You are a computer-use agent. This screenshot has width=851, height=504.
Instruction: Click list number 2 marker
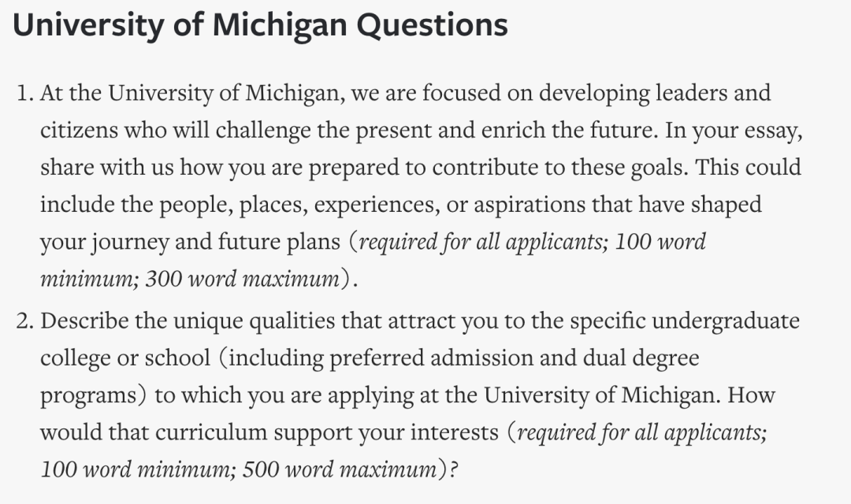coord(25,321)
